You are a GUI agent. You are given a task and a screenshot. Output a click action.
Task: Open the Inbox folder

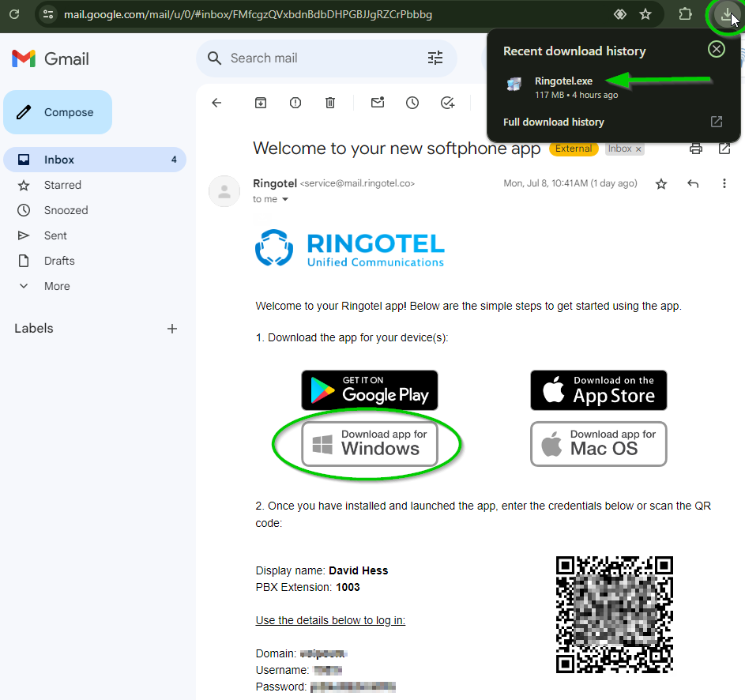(x=95, y=160)
